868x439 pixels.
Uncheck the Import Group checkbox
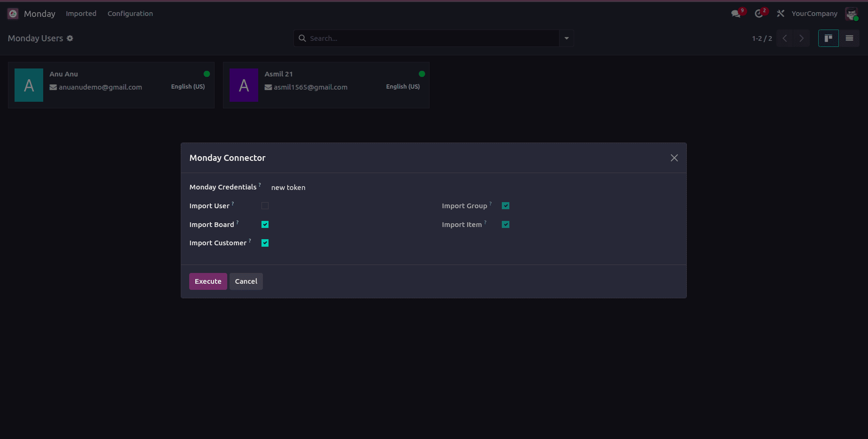coord(506,206)
